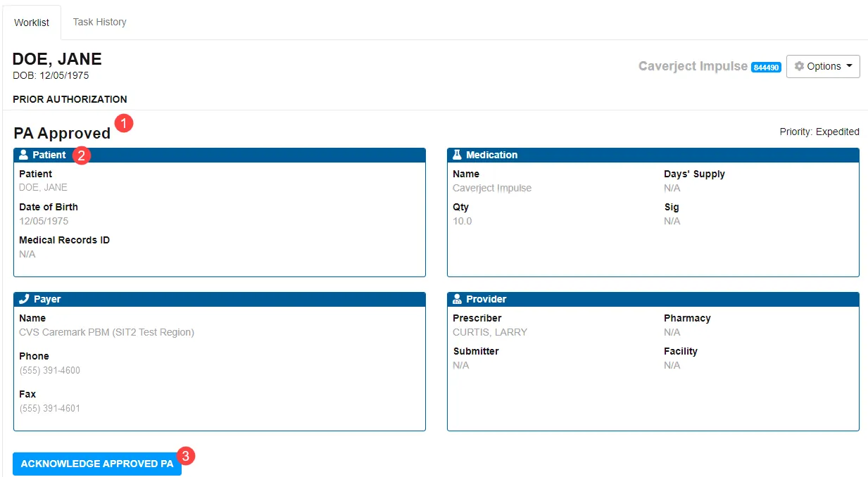Click the doctor icon in Provider header

coord(457,299)
